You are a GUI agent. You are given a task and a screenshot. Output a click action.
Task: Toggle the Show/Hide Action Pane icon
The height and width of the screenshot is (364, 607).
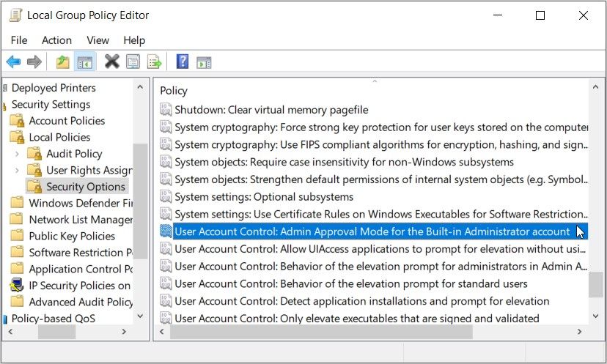[x=203, y=62]
